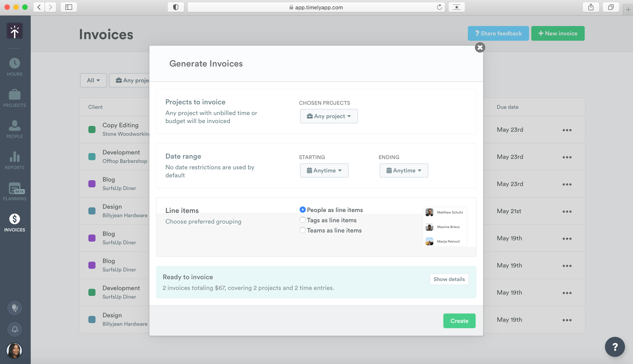Open the All filter dropdown
The height and width of the screenshot is (364, 633).
coord(93,80)
